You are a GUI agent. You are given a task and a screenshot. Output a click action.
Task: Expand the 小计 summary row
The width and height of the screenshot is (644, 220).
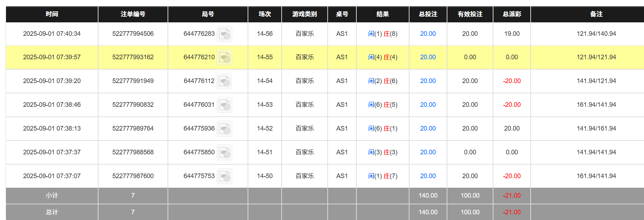click(x=51, y=196)
